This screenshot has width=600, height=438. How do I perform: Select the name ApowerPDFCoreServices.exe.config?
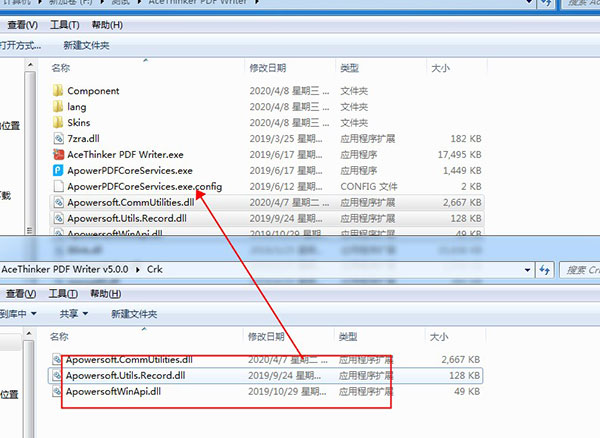pyautogui.click(x=145, y=187)
